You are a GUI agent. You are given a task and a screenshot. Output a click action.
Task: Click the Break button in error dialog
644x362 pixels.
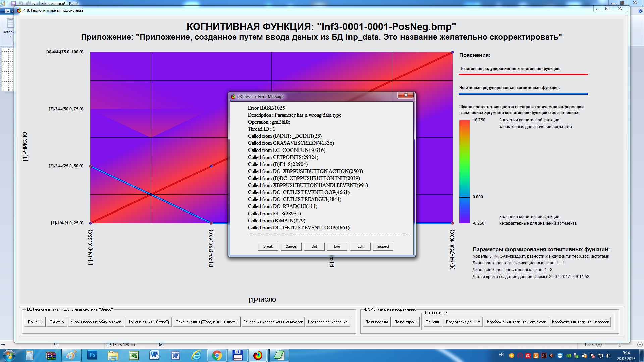268,246
